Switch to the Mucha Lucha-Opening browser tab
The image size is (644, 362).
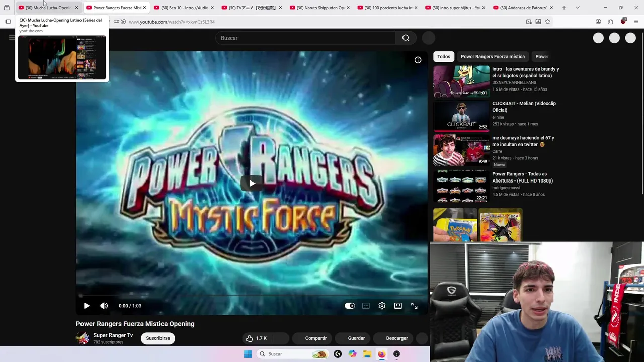click(x=48, y=8)
